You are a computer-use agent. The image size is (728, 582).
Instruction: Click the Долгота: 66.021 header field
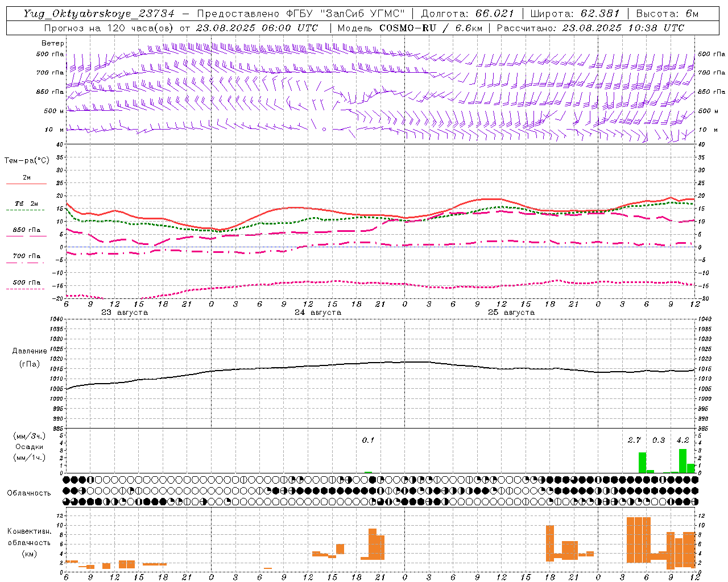[x=468, y=14]
